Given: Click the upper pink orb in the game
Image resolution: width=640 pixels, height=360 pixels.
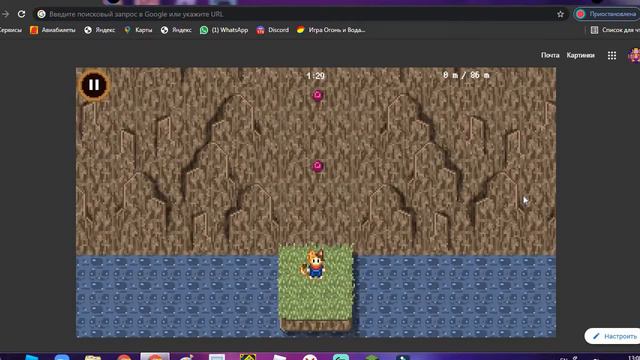Looking at the screenshot, I should point(318,96).
